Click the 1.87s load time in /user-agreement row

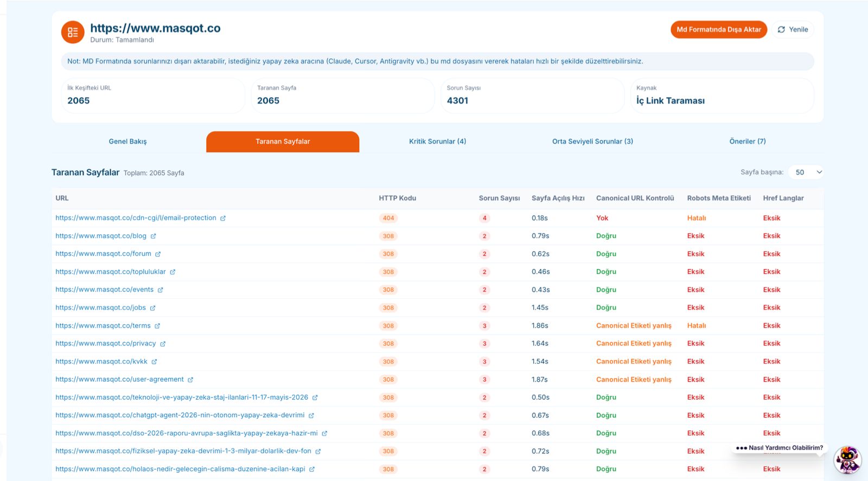[x=540, y=380]
